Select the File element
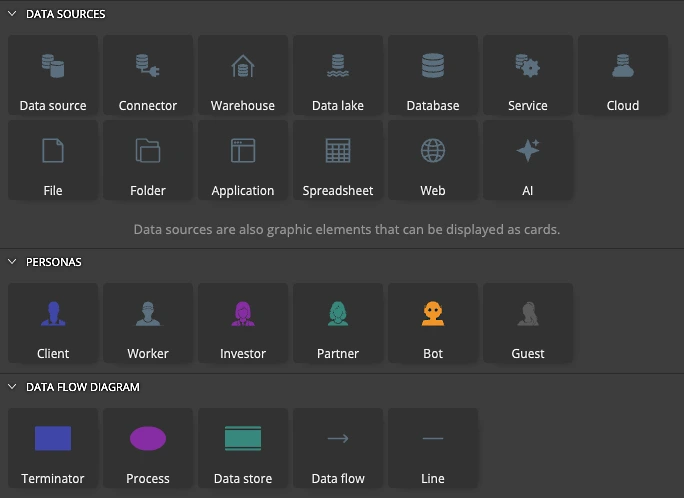Viewport: 684px width, 498px height. (x=53, y=160)
